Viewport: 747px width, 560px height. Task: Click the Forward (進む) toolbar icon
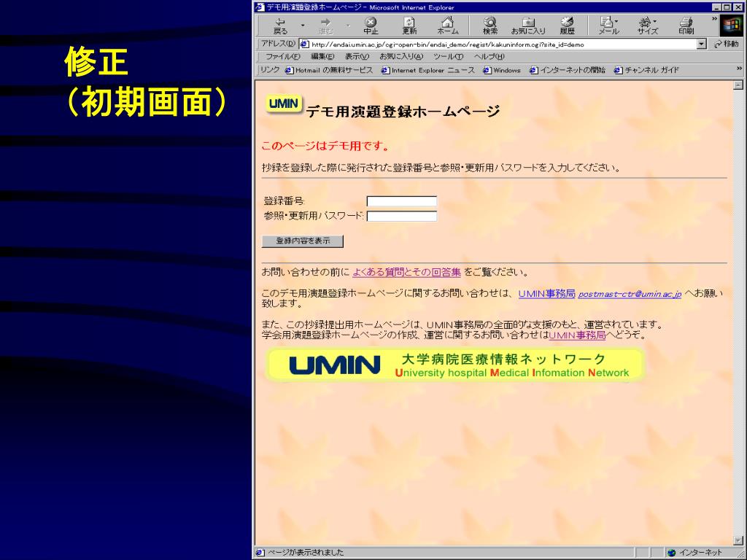point(326,26)
